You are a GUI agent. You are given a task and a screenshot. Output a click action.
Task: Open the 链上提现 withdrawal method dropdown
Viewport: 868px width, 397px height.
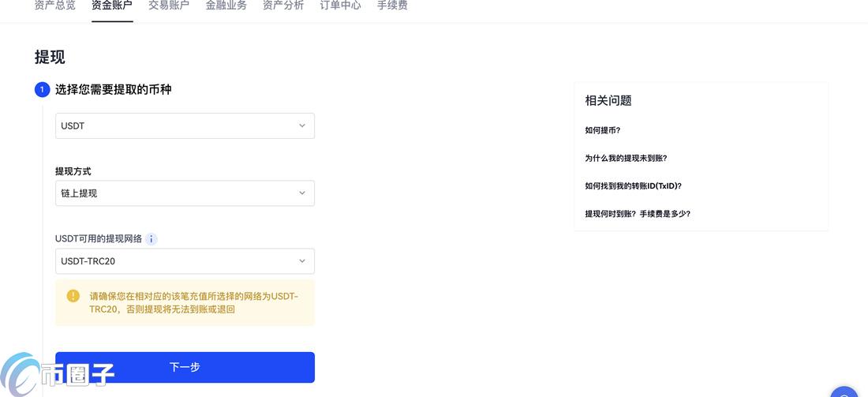pyautogui.click(x=185, y=193)
